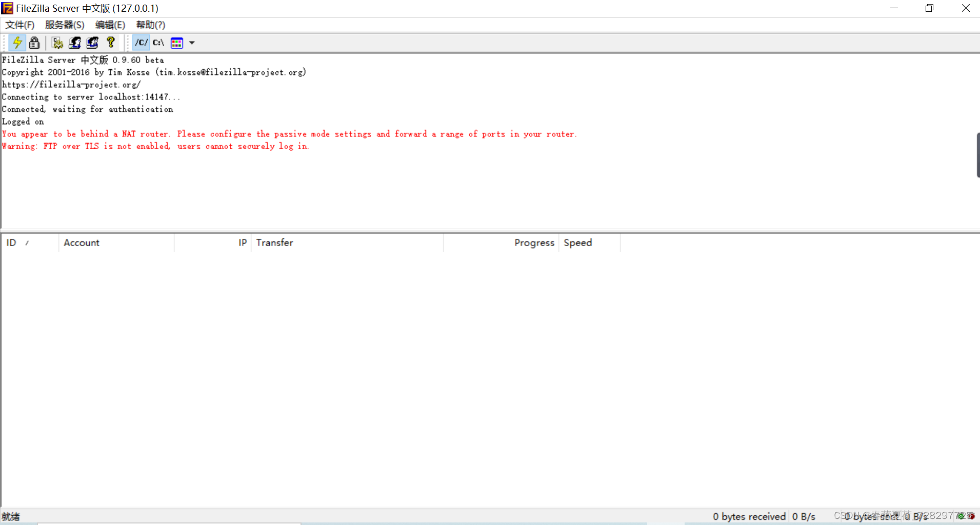980x525 pixels.
Task: Toggle the server active lightning icon
Action: coord(17,43)
